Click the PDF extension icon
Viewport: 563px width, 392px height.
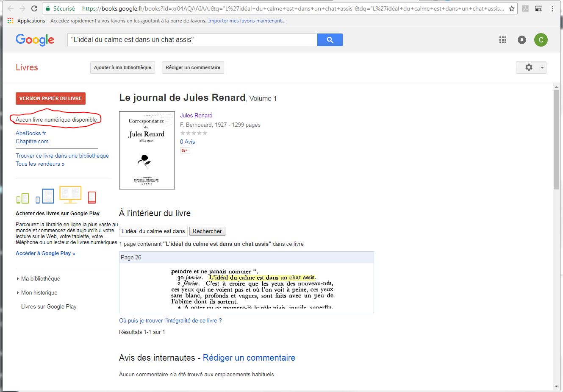pyautogui.click(x=525, y=8)
